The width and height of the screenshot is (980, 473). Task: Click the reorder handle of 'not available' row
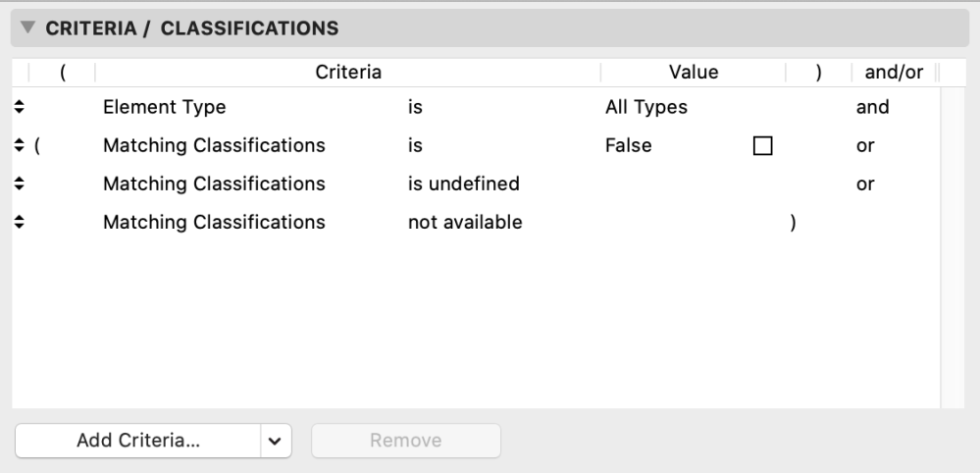pyautogui.click(x=20, y=223)
